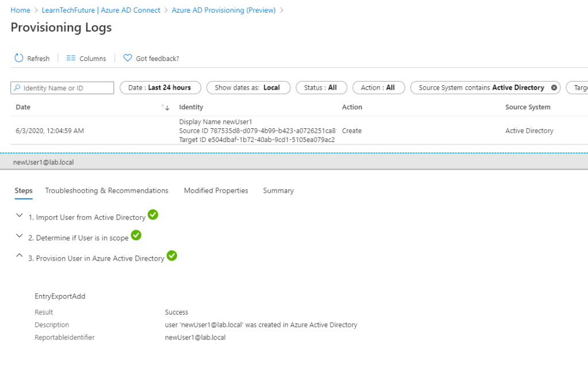Select the Summary tab
The image size is (588, 375).
click(x=278, y=190)
